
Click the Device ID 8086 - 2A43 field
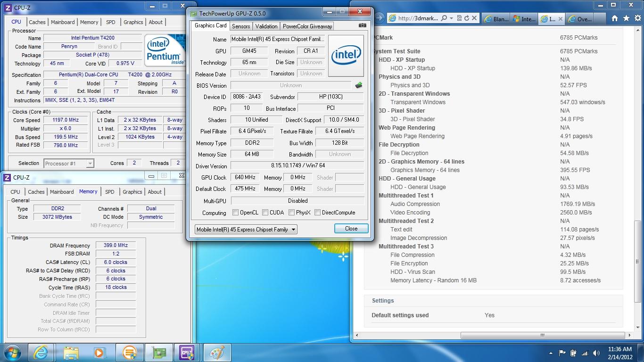tap(247, 97)
